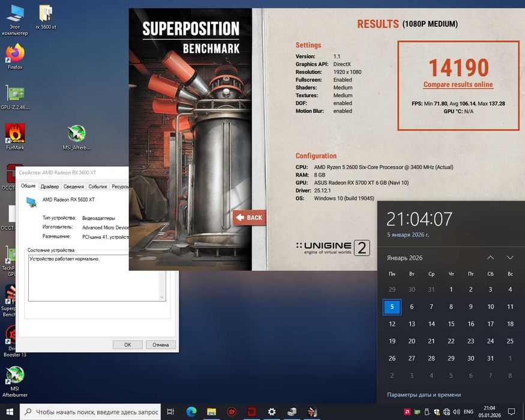Click the score value 14190
The width and height of the screenshot is (525, 420).
(x=459, y=68)
